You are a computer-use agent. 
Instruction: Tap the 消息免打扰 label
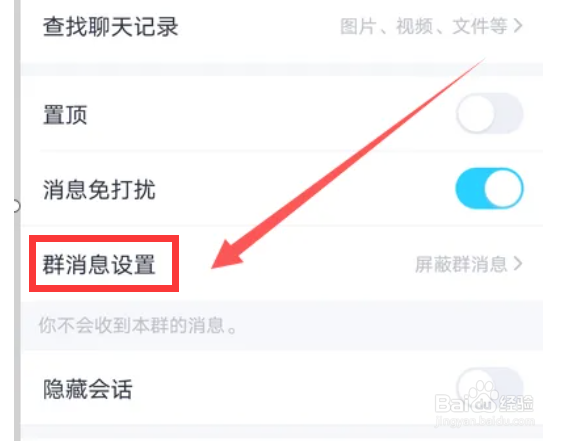[x=99, y=190]
